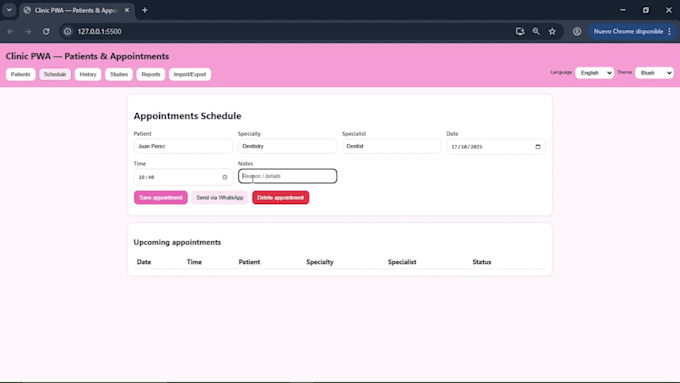Click the Clinic PWA page title
This screenshot has width=680, height=383.
coord(87,56)
